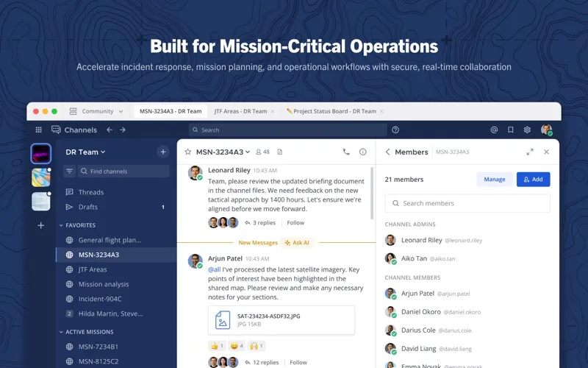This screenshot has height=368, width=588.
Task: Click the message list scrollbar
Action: point(372,194)
